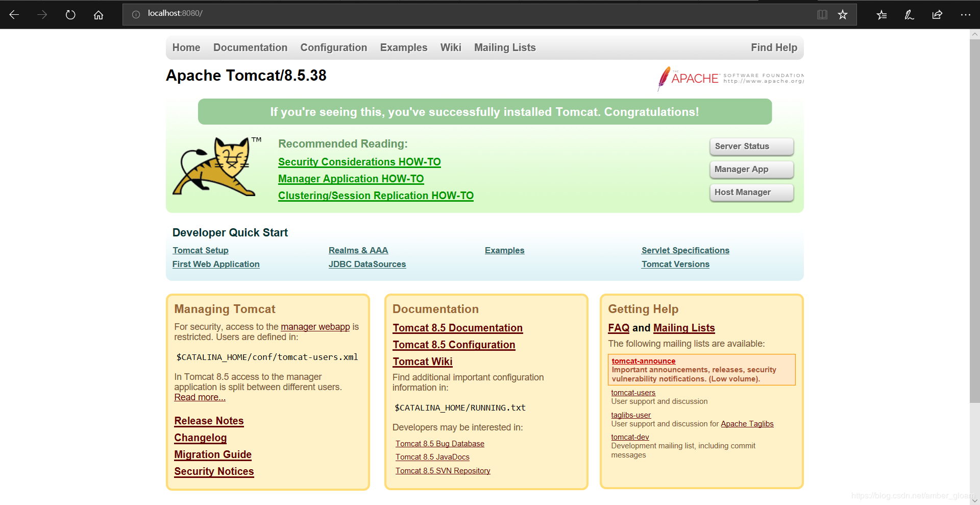Launch the Manager App
The image size is (980, 505).
coord(751,169)
